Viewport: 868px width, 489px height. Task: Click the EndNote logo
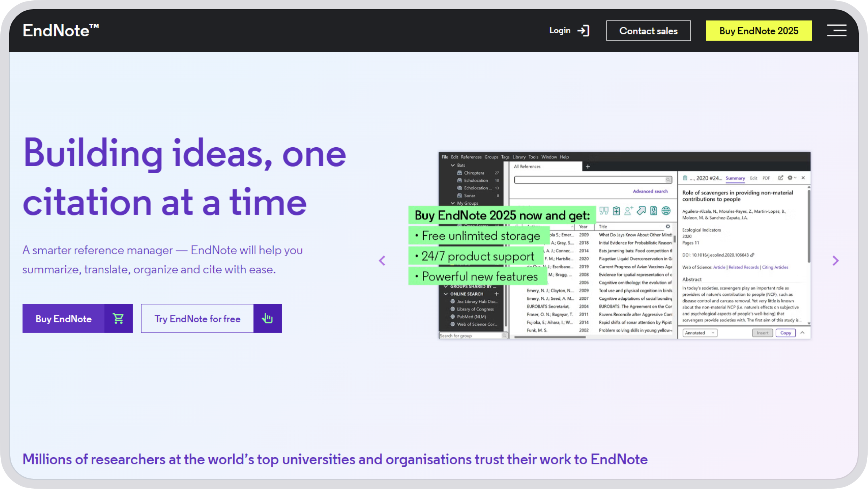pos(61,30)
